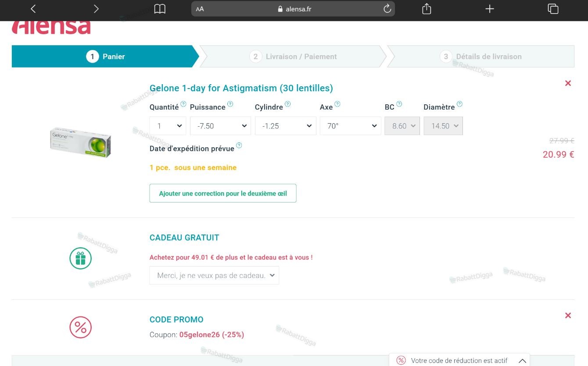Open a new tab with plus icon

[x=490, y=9]
